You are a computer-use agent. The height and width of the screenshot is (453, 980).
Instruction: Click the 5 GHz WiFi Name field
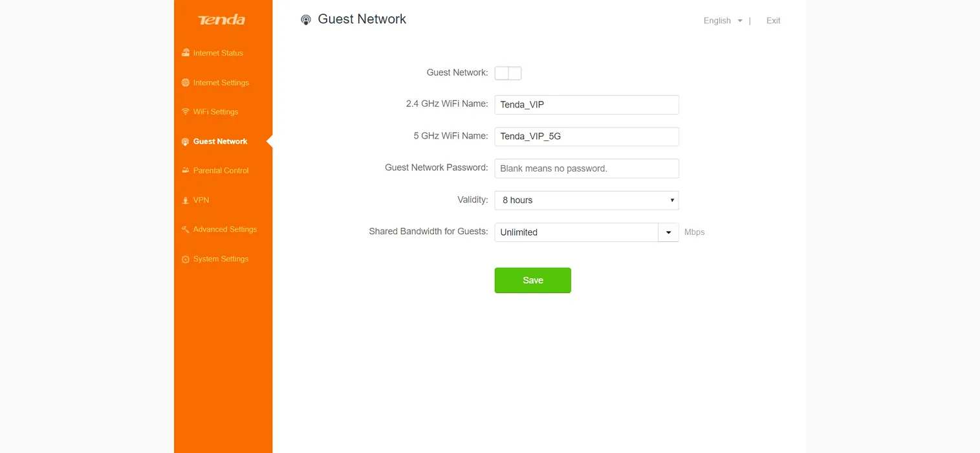[x=586, y=137]
